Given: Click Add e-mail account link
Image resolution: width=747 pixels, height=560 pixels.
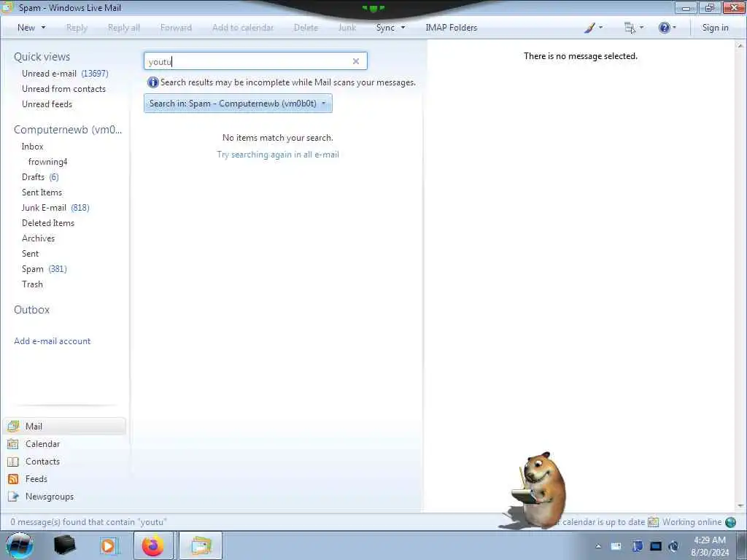Looking at the screenshot, I should (x=53, y=341).
